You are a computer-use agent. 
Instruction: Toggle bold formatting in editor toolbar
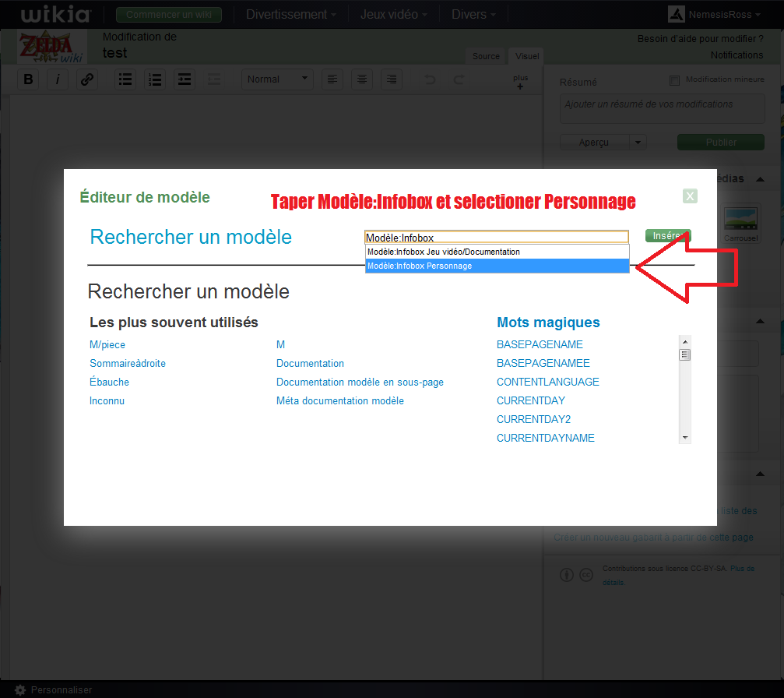click(x=29, y=79)
